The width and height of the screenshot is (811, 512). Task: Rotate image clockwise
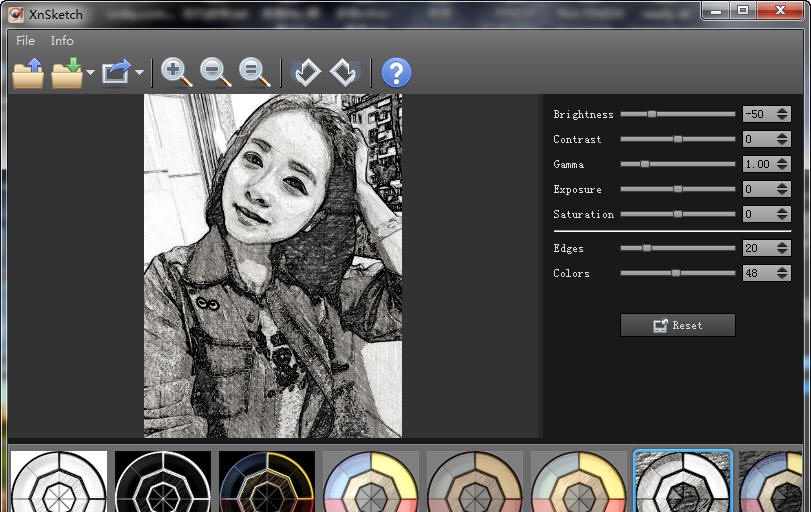[345, 73]
